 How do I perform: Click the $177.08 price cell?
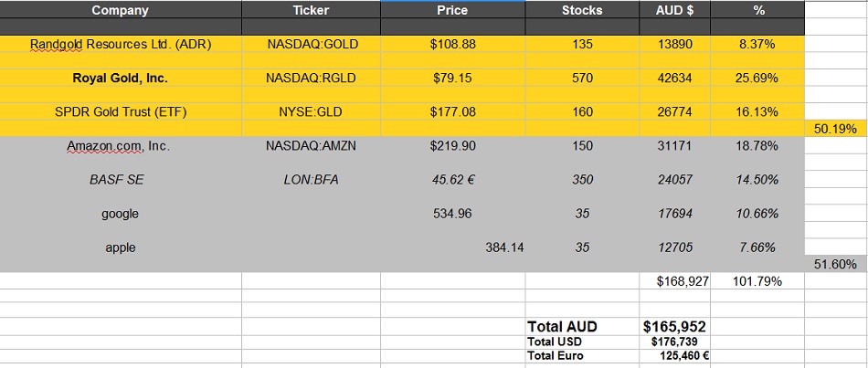point(451,112)
